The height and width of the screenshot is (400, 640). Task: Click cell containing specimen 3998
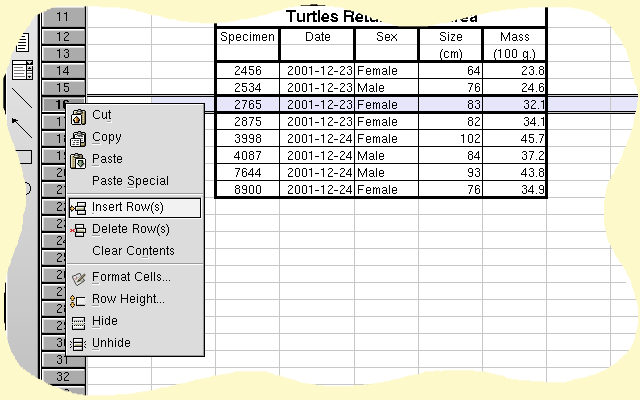coord(247,139)
